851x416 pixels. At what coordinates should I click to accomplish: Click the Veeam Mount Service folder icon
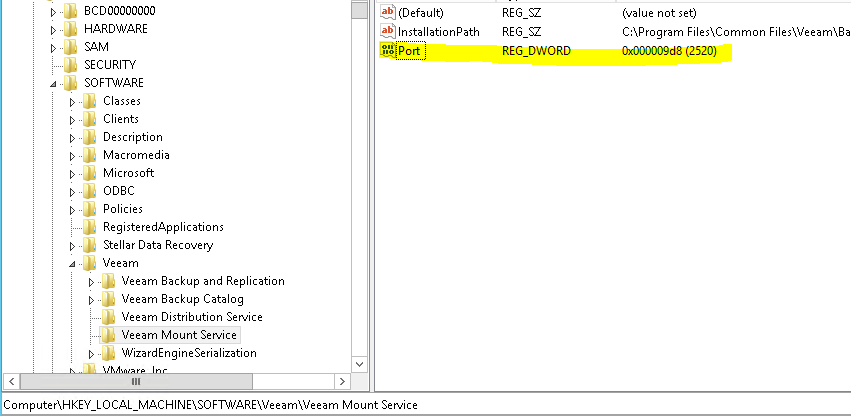pyautogui.click(x=109, y=335)
